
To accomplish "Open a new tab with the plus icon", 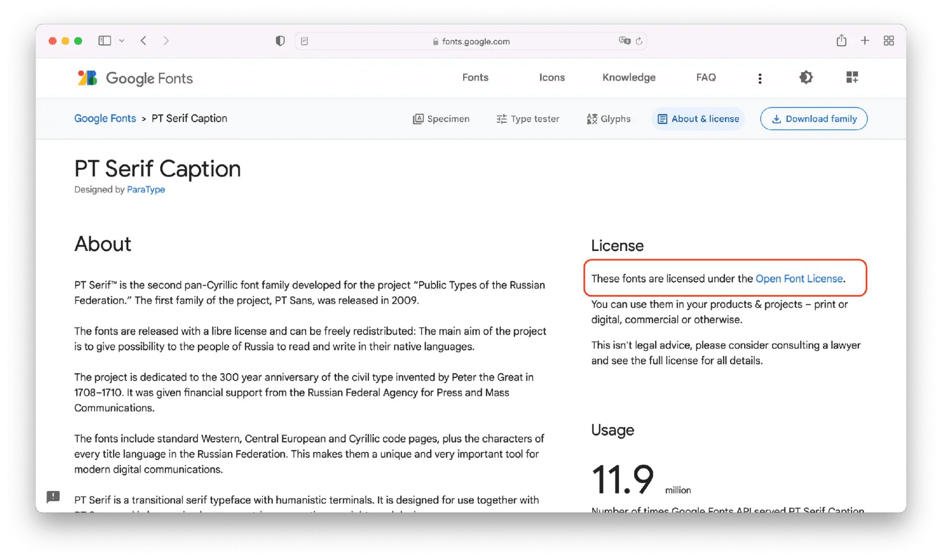I will click(865, 40).
